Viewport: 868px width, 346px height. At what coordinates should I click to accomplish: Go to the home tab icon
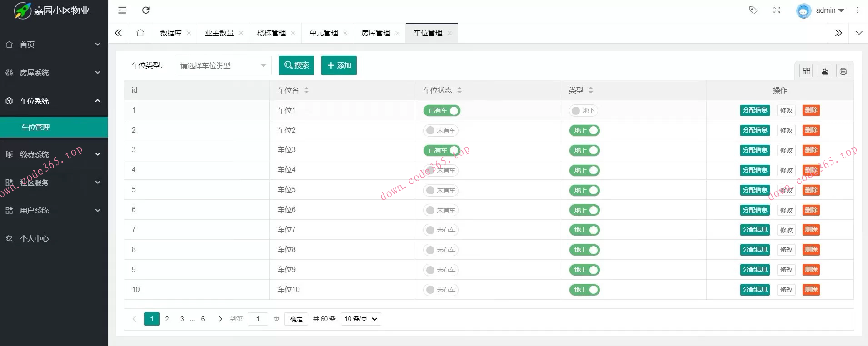pos(140,33)
